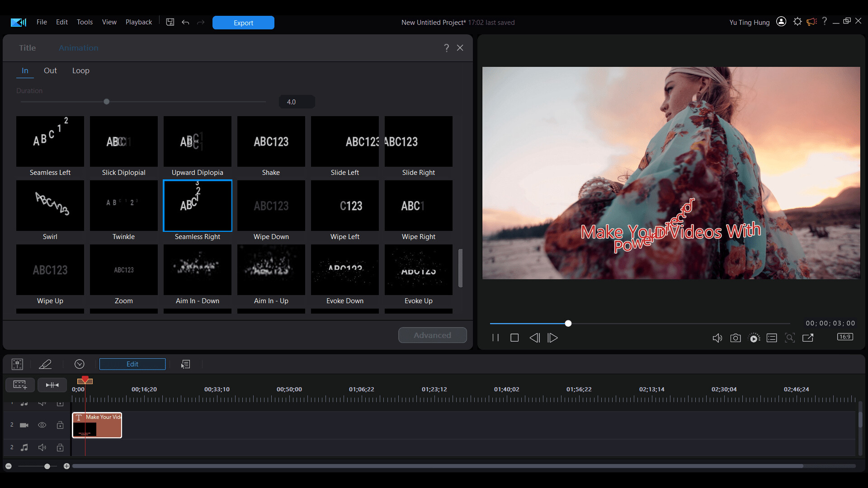Screen dimensions: 868x488
Task: Select the Wipe Down animation thumbnail
Action: [x=271, y=206]
